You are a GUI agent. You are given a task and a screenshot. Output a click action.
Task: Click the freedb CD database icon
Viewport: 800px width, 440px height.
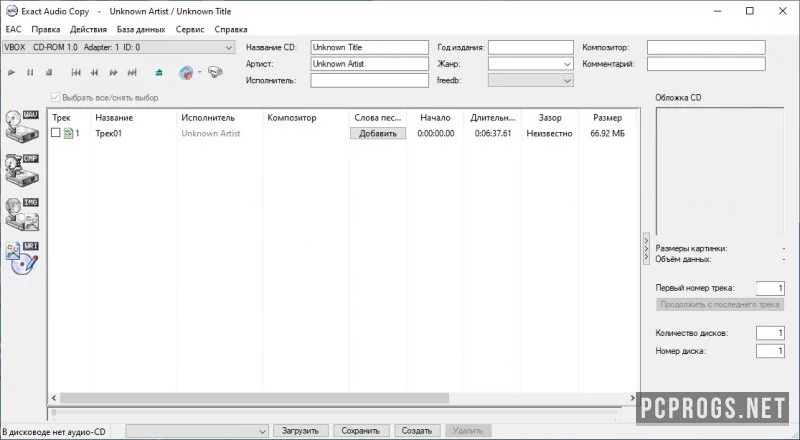pos(186,72)
